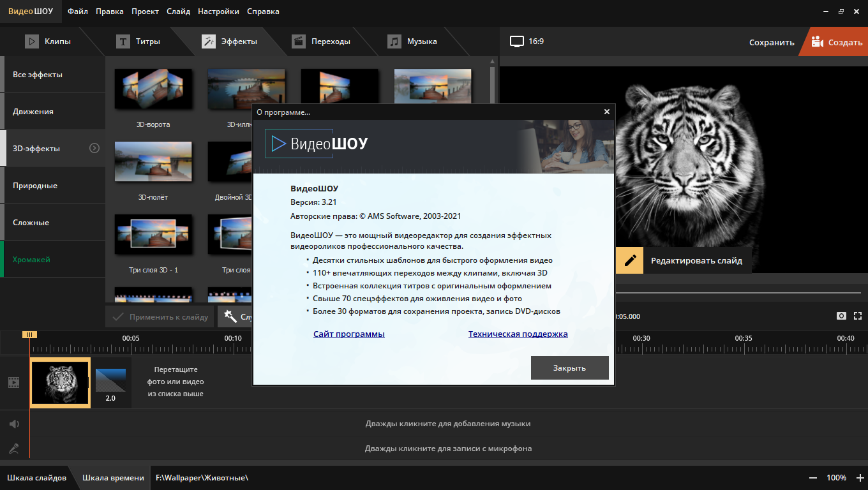This screenshot has height=490, width=868.
Task: Click the Закрыть button in dialog
Action: tap(569, 368)
